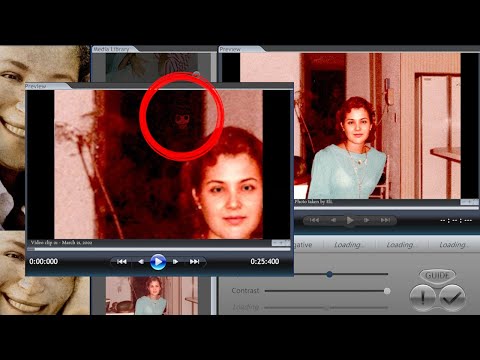Image resolution: width=480 pixels, height=360 pixels.
Task: Click the woman photo in rear Preview
Action: pyautogui.click(x=350, y=126)
